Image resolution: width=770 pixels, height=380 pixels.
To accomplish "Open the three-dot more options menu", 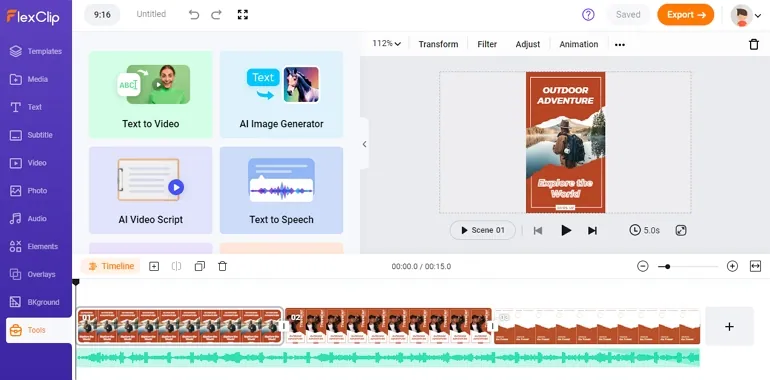I will point(620,45).
